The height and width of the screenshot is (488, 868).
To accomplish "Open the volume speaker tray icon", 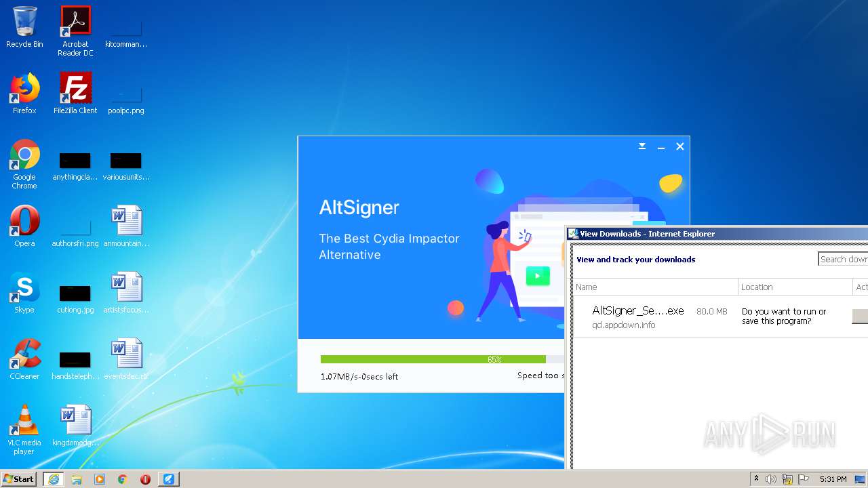I will [771, 479].
